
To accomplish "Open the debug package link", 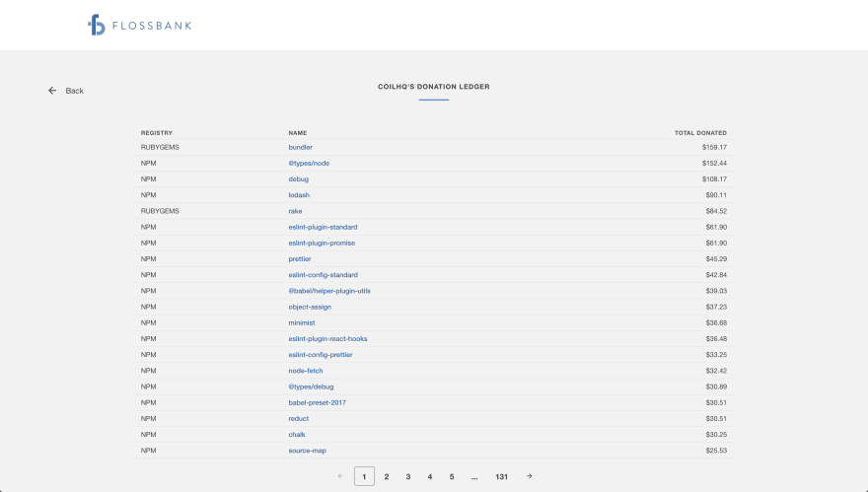I will point(298,179).
